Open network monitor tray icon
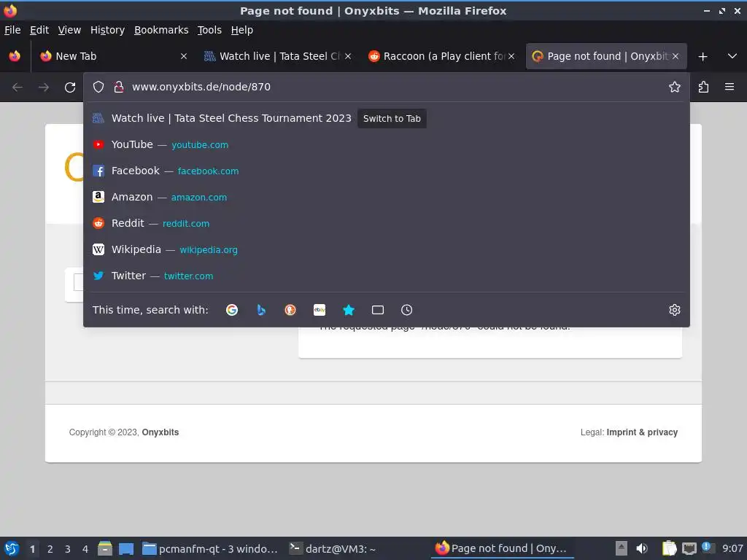The width and height of the screenshot is (747, 560). (x=689, y=548)
